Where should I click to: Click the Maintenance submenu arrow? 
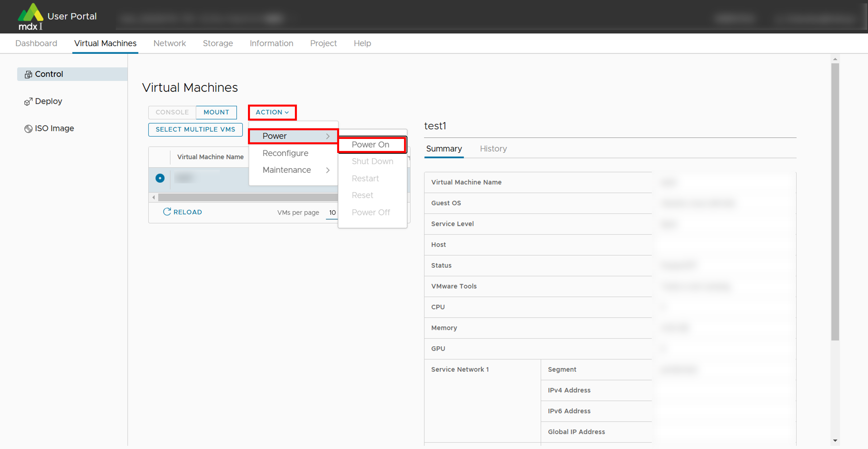coord(328,170)
